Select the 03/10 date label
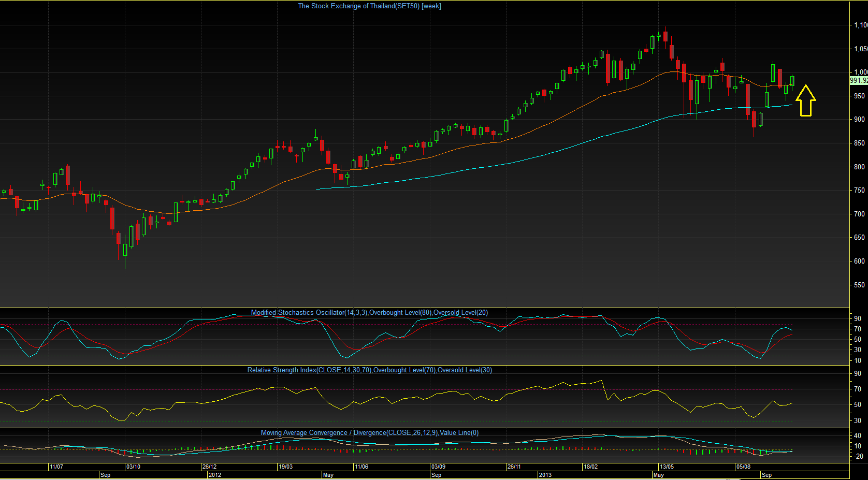 [133, 467]
